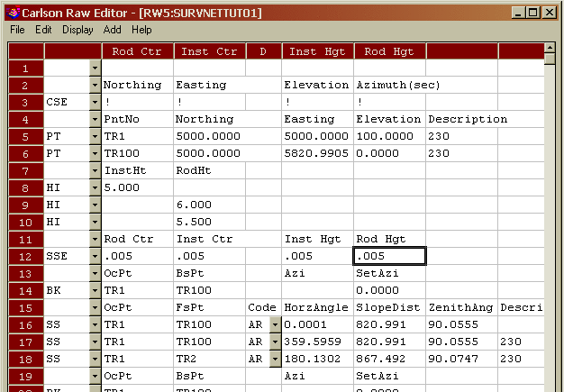
Task: Open HI record type dropdown in row 10
Action: [95, 222]
